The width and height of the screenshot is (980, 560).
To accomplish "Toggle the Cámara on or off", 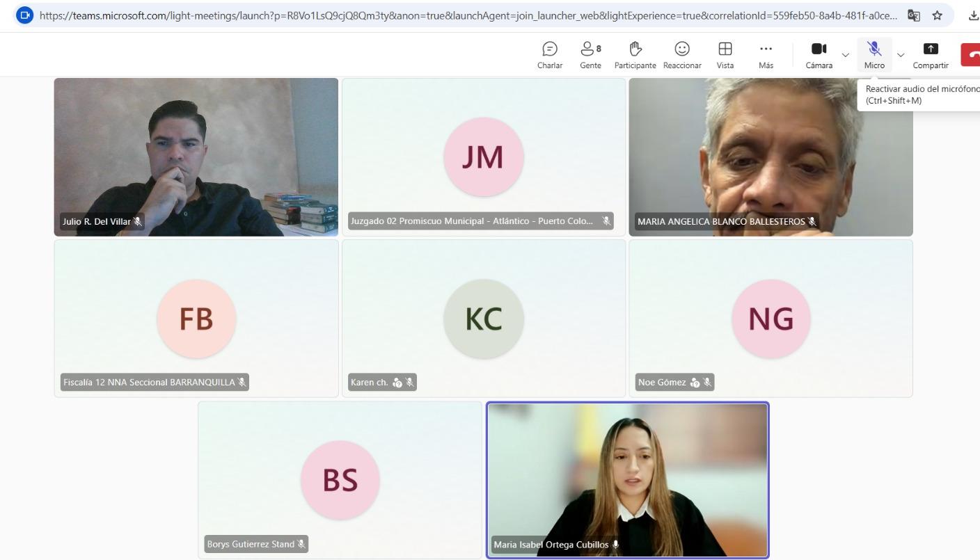I will pyautogui.click(x=819, y=55).
